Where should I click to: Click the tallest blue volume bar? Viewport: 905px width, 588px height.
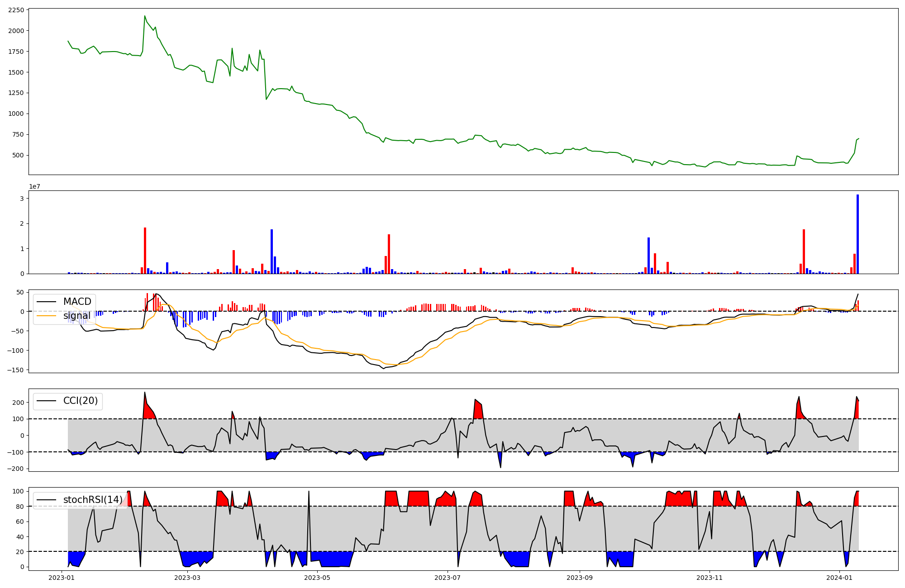click(857, 234)
